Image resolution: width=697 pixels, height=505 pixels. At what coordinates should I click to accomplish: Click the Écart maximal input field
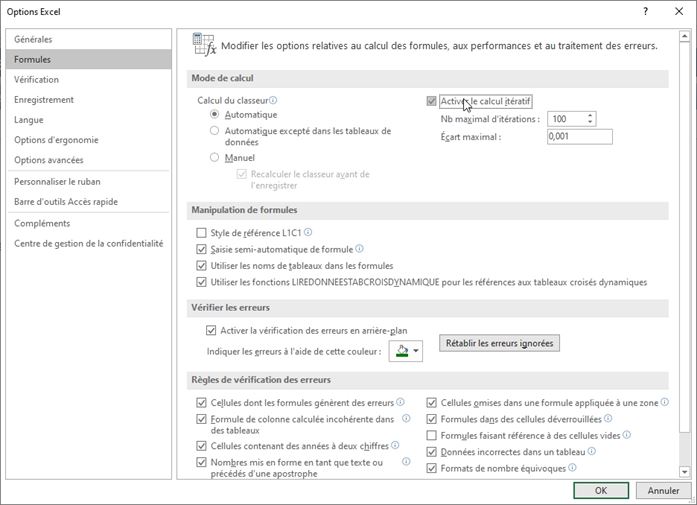(580, 136)
